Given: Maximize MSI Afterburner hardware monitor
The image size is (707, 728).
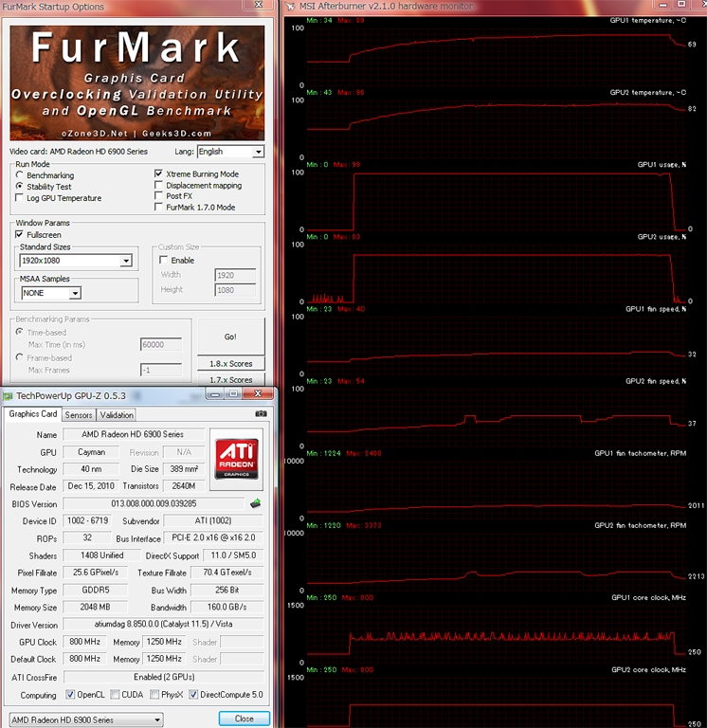Looking at the screenshot, I should tap(681, 4).
